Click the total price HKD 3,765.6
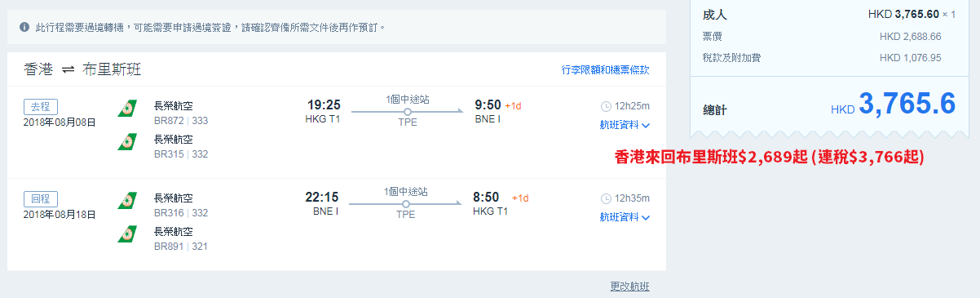The image size is (980, 298). coord(893,105)
